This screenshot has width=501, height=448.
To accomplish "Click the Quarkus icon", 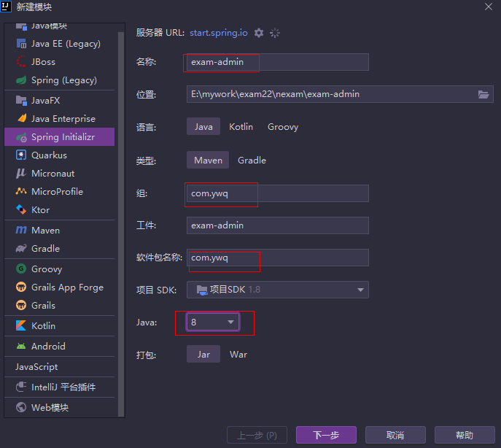I will (21, 155).
